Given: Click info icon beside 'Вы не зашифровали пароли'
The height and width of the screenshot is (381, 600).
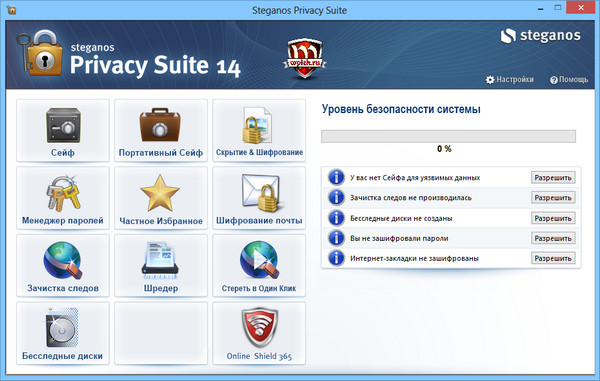Looking at the screenshot, I should (x=336, y=238).
